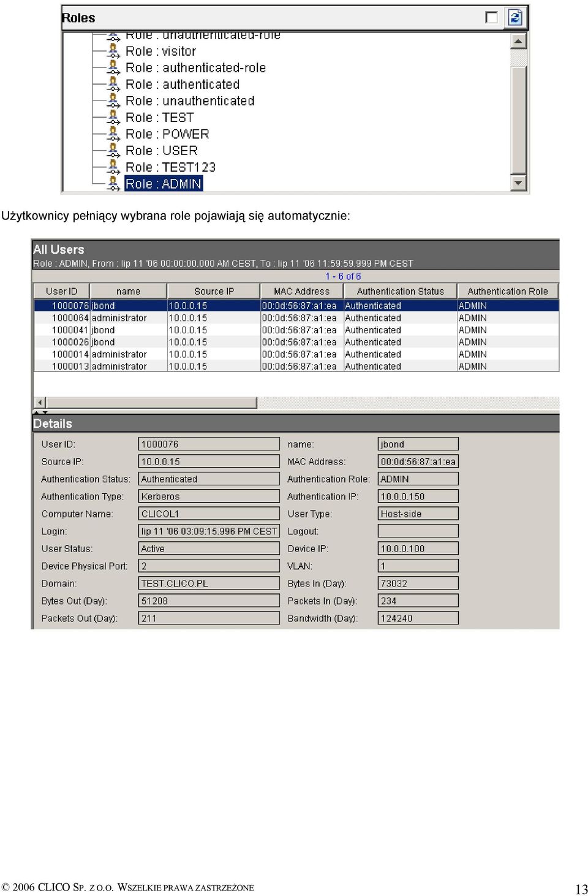
Task: Select user row 1000014 administrator
Action: [x=296, y=354]
